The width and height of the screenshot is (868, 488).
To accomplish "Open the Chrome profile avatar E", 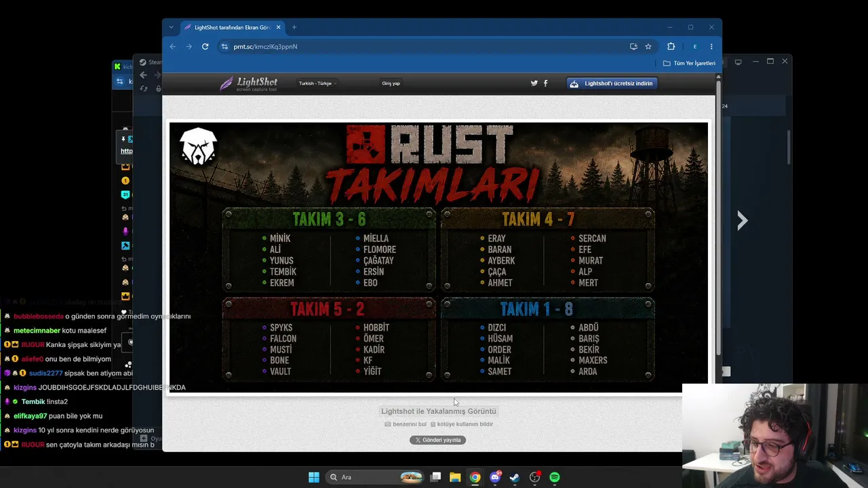I will [x=694, y=47].
